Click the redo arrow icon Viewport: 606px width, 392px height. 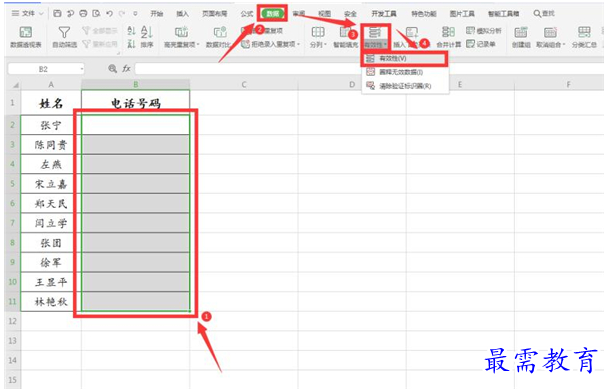(x=122, y=13)
